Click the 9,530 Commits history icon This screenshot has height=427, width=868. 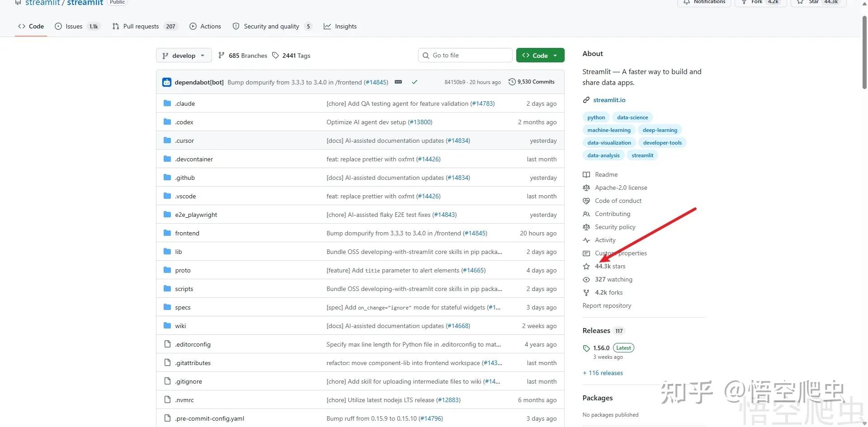pyautogui.click(x=512, y=82)
